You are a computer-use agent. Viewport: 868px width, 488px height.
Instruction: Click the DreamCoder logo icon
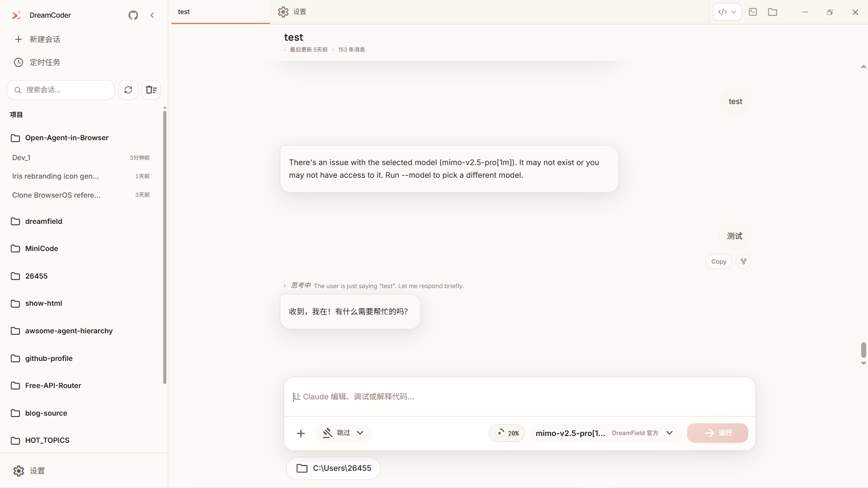pyautogui.click(x=16, y=15)
